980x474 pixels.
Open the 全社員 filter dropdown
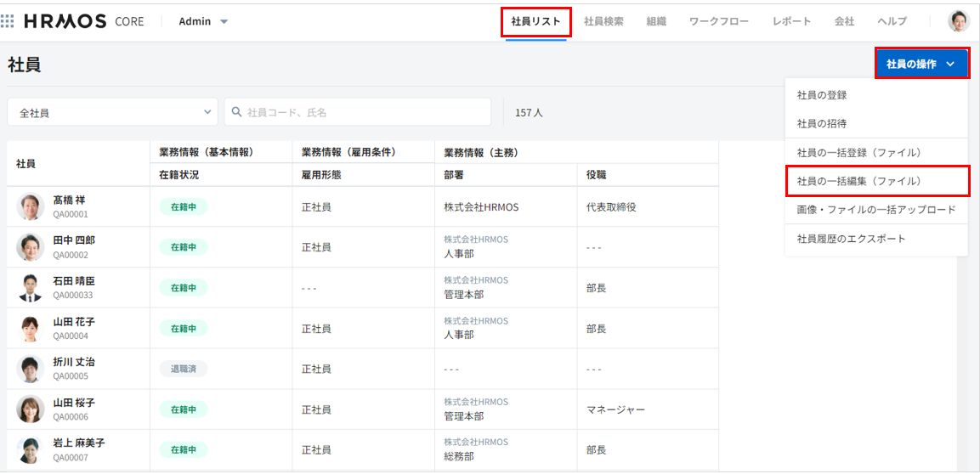pyautogui.click(x=112, y=112)
